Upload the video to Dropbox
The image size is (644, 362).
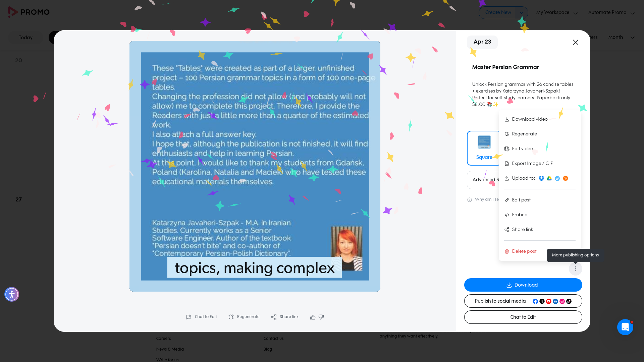click(541, 178)
